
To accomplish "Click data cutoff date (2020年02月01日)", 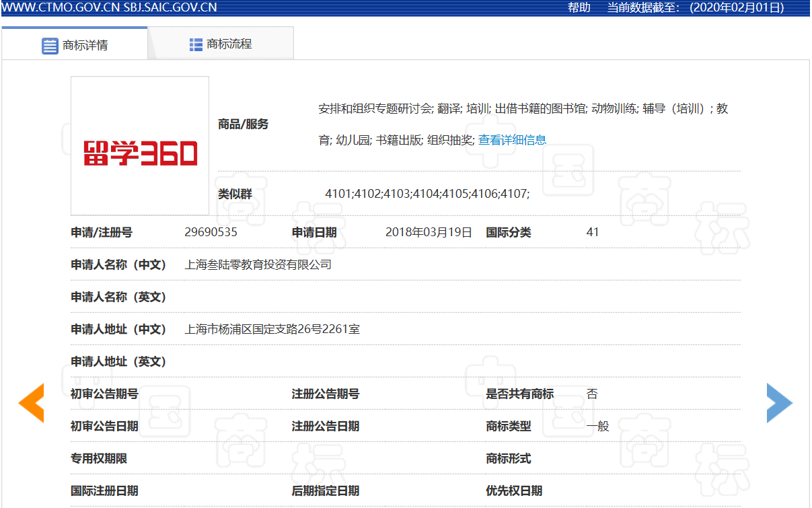I will pyautogui.click(x=737, y=8).
